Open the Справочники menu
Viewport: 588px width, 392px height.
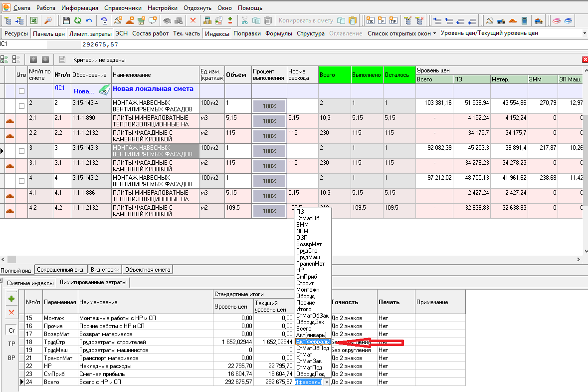pos(123,8)
